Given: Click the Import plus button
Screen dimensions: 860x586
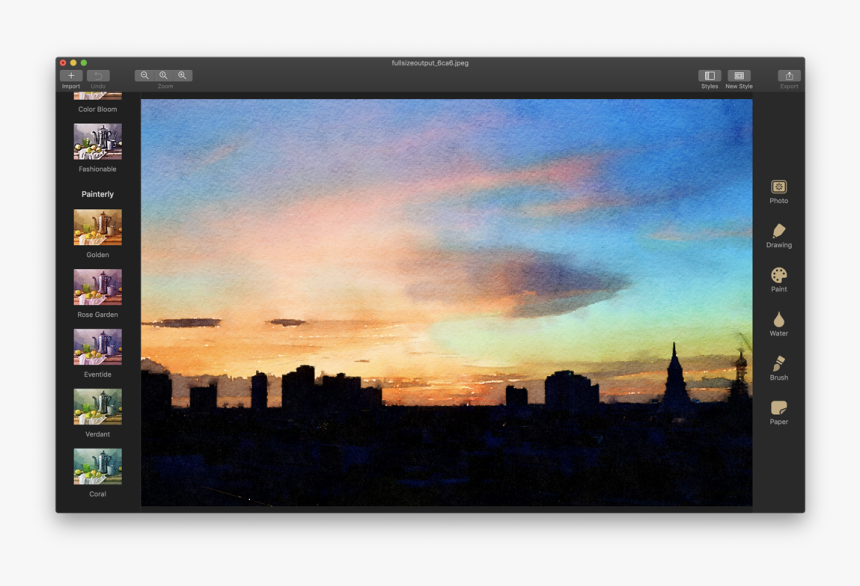Looking at the screenshot, I should coord(71,76).
